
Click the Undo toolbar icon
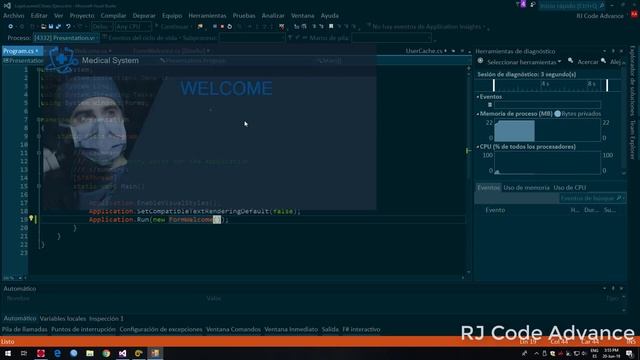tap(68, 27)
